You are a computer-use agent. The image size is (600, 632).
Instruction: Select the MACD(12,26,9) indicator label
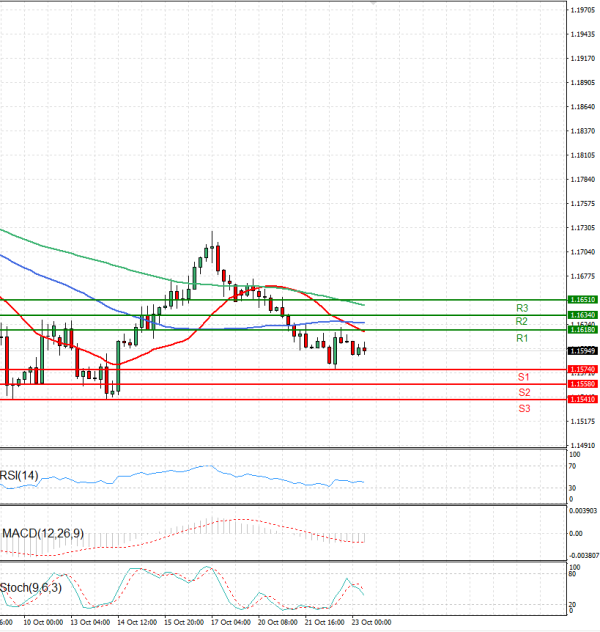41,531
